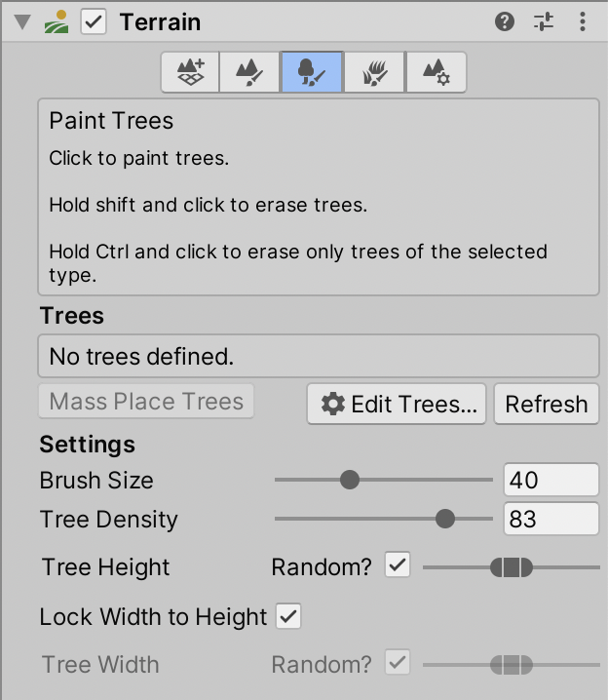608x700 pixels.
Task: Open the Terrain Settings tab
Action: tap(436, 73)
